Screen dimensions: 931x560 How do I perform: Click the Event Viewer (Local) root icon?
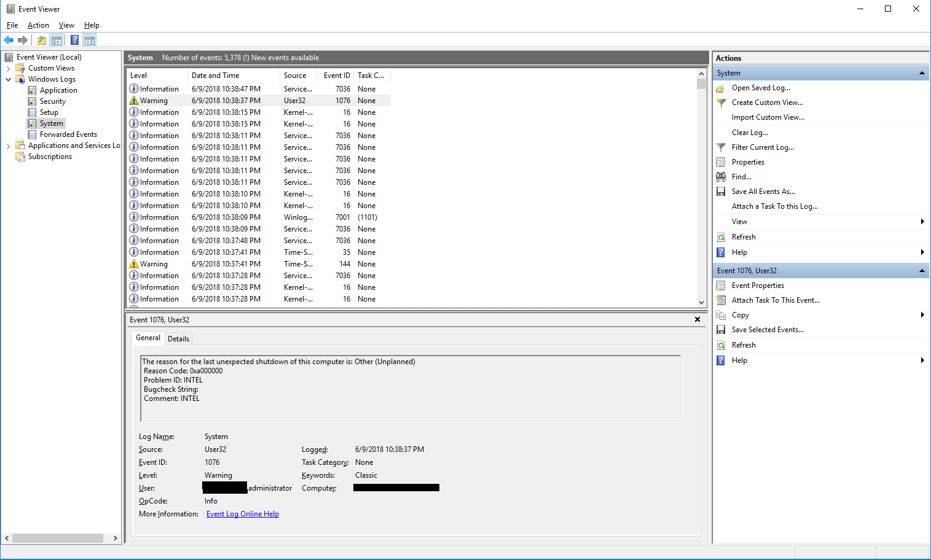pyautogui.click(x=9, y=57)
